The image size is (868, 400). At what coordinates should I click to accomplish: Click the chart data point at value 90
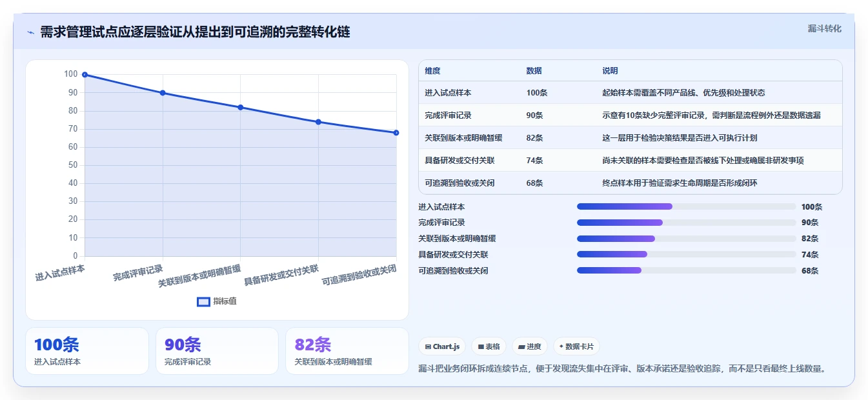tap(163, 93)
